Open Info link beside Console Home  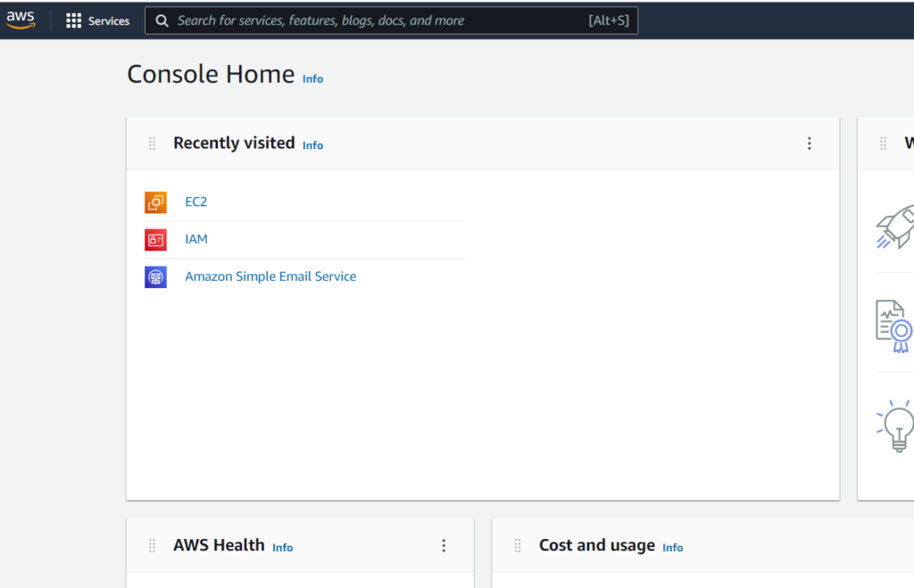coord(312,79)
